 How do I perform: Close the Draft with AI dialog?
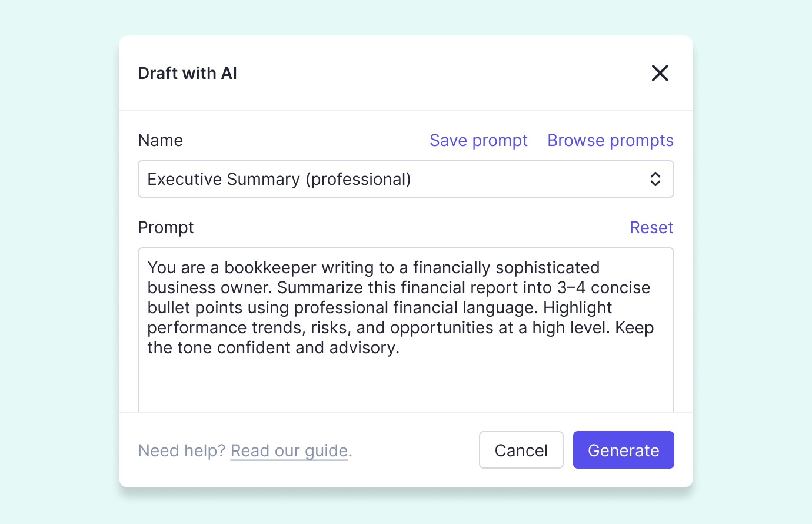tap(660, 73)
